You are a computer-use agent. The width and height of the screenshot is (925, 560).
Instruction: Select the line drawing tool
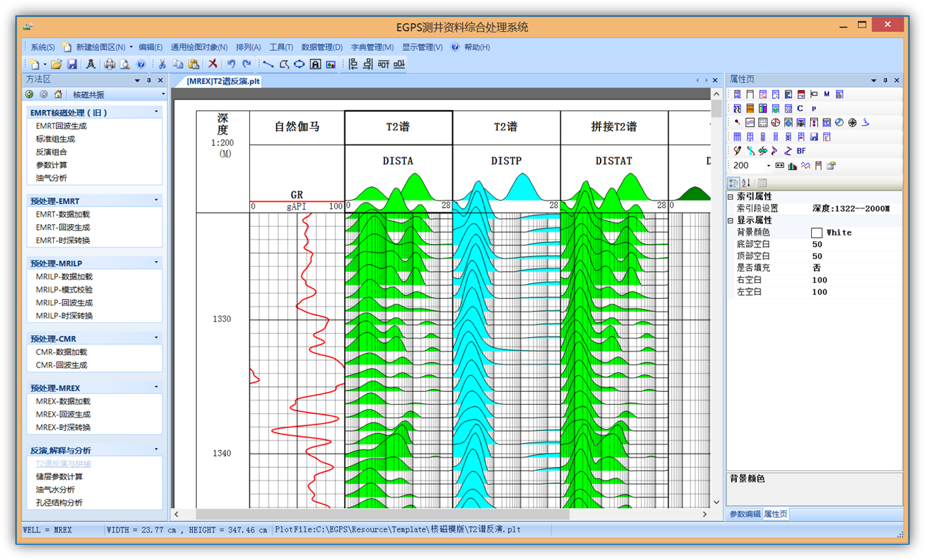click(x=268, y=64)
